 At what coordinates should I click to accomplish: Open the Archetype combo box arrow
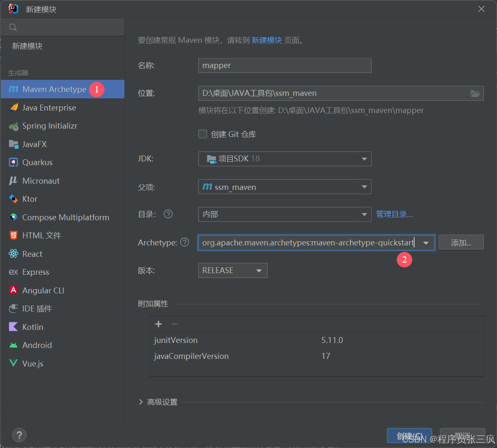click(x=426, y=243)
